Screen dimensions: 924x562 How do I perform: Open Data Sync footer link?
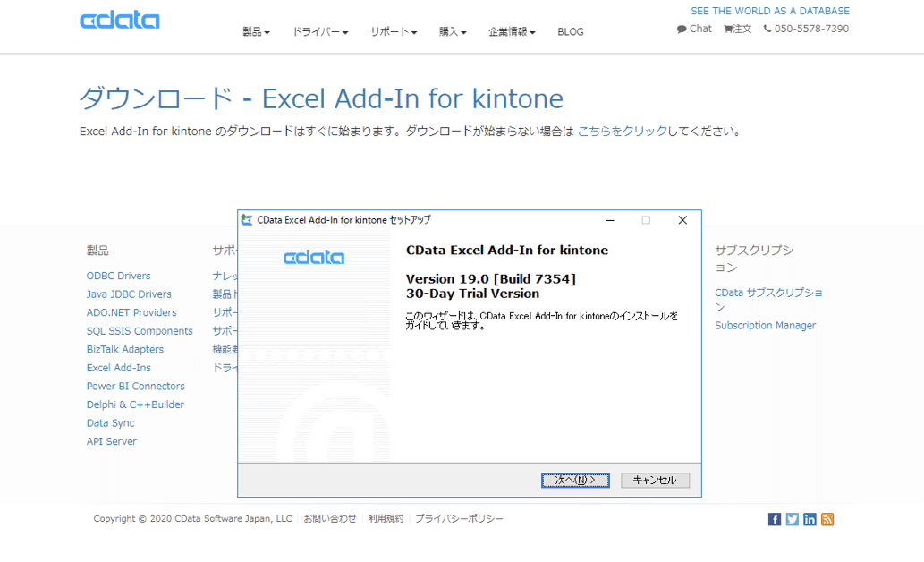(x=110, y=422)
